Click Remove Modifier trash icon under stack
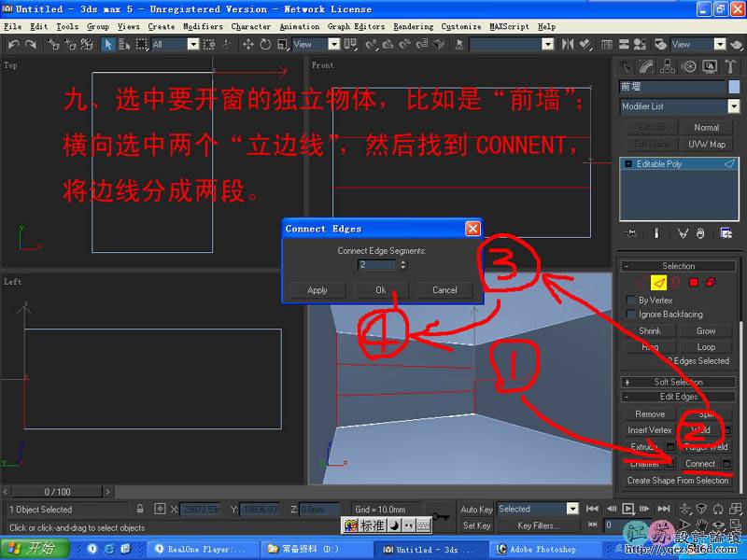Image resolution: width=747 pixels, height=560 pixels. coord(700,233)
